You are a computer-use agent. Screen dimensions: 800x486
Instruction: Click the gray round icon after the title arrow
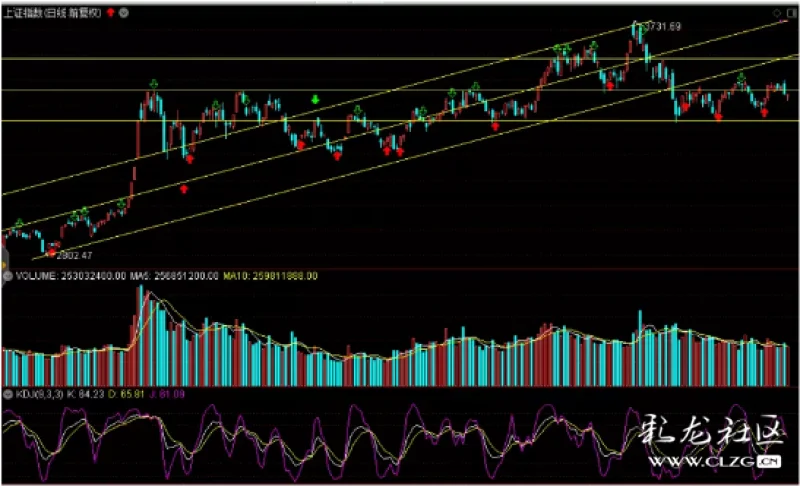point(122,11)
